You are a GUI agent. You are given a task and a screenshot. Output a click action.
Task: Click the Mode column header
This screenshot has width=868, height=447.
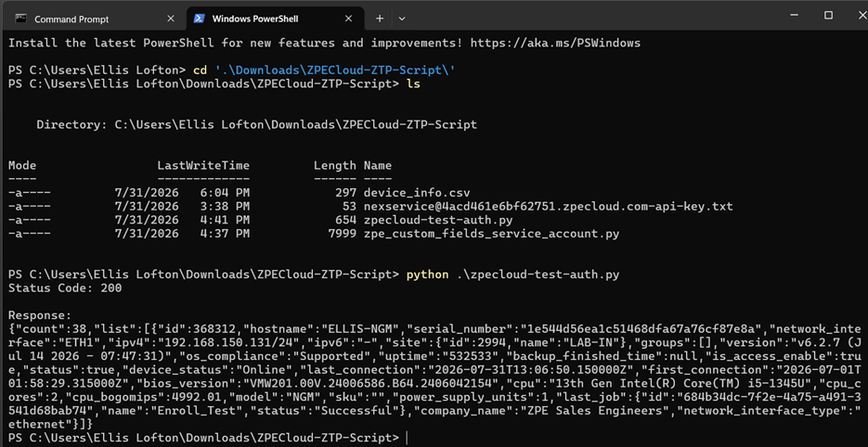(22, 165)
